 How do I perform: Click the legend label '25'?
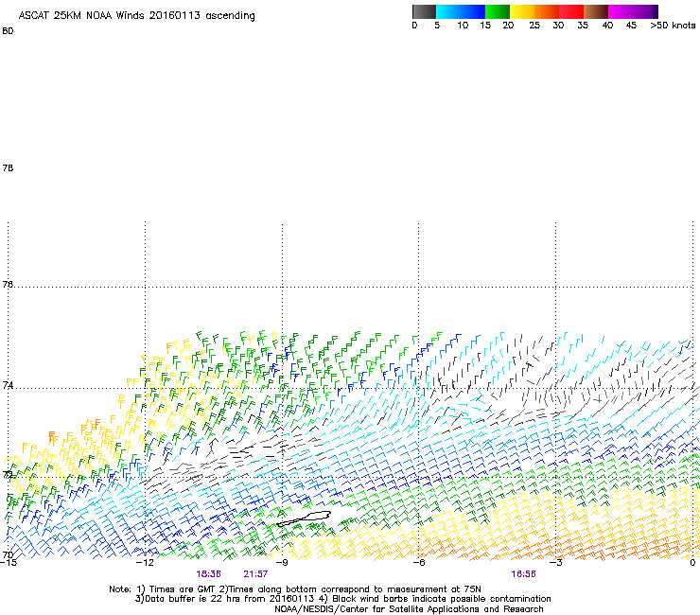534,26
